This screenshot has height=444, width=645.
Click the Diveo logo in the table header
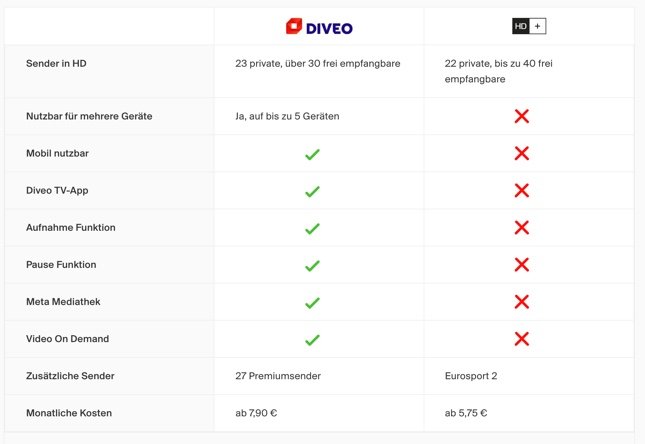[x=319, y=27]
